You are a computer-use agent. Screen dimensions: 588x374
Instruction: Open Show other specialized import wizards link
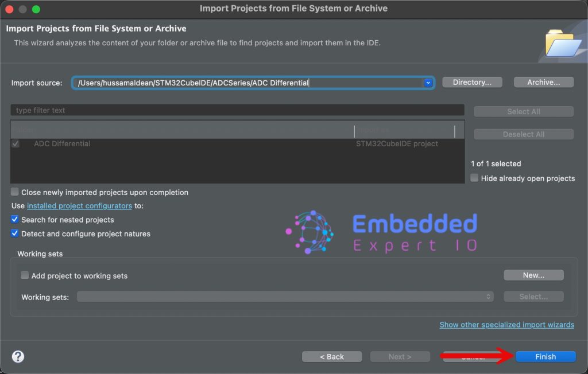pyautogui.click(x=506, y=325)
